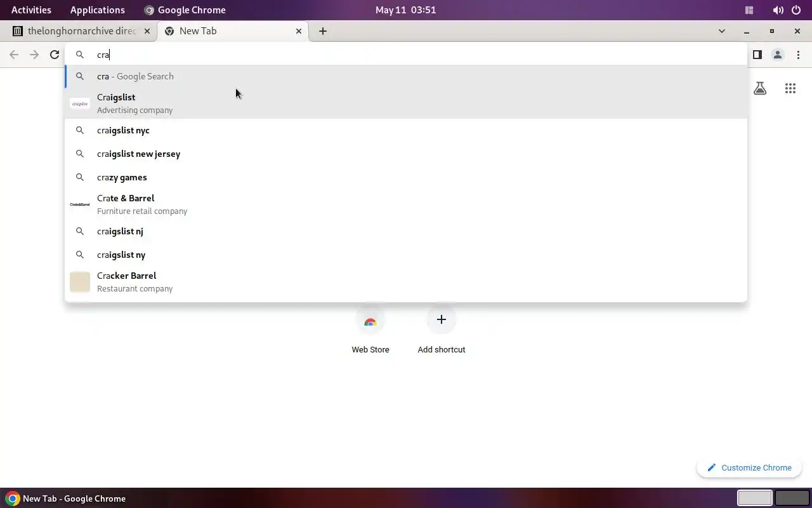Click the Craigslist logo icon suggestion
812x508 pixels.
79,104
